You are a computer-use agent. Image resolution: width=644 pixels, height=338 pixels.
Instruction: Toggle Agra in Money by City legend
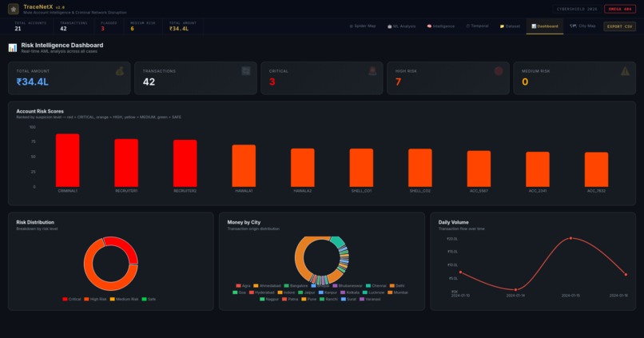pos(243,285)
